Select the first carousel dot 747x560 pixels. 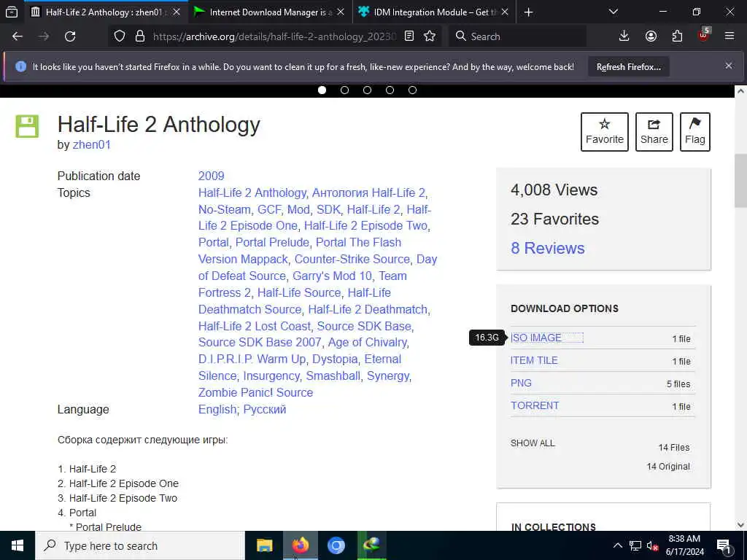pyautogui.click(x=322, y=90)
